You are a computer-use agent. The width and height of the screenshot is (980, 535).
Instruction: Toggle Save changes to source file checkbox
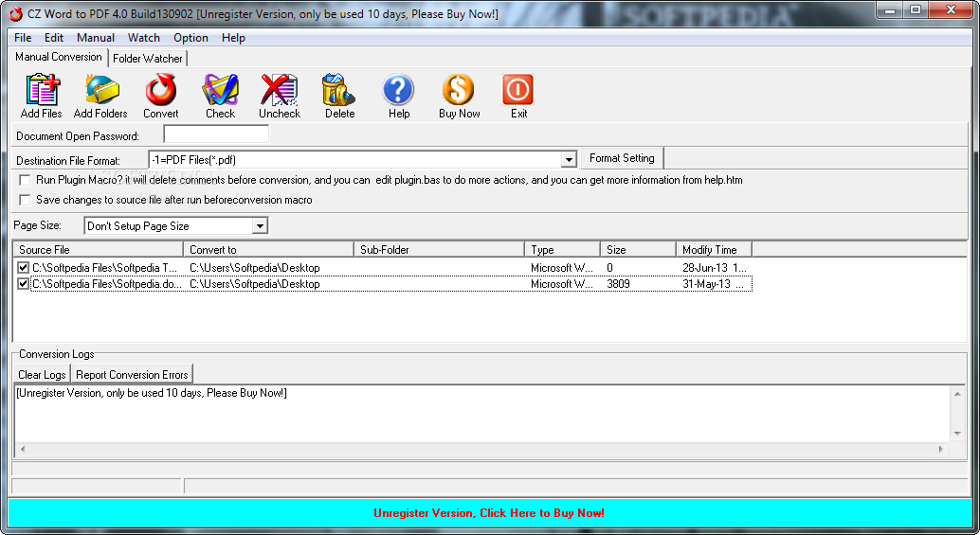[x=25, y=200]
